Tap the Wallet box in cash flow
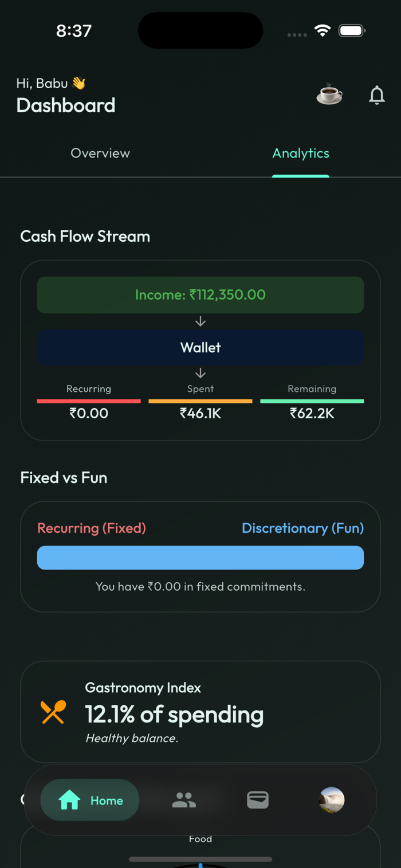This screenshot has height=868, width=401. (x=200, y=347)
